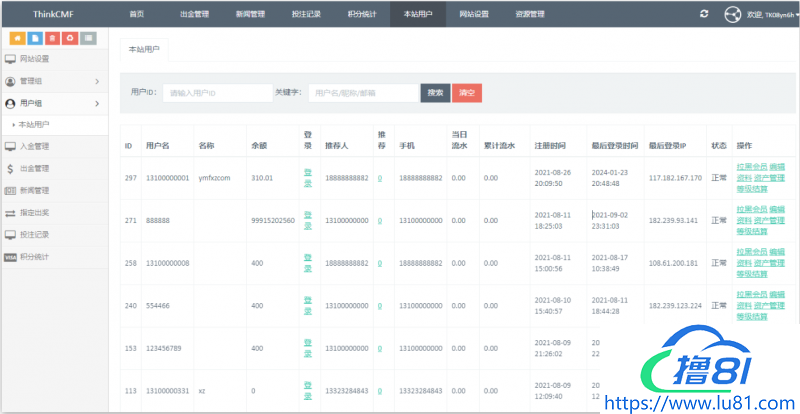This screenshot has height=414, width=800.
Task: Click the VISA card icon beside 积分统计
Action: click(x=10, y=257)
